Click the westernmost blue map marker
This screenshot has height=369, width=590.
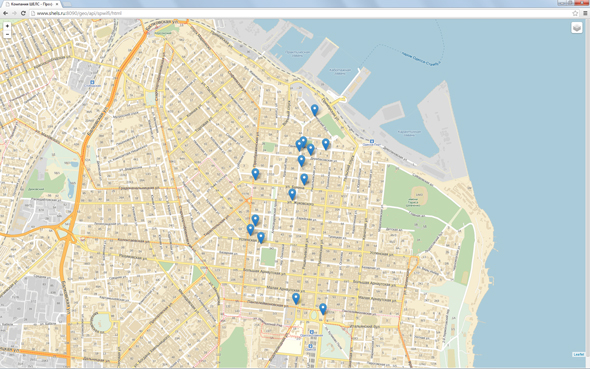point(250,230)
